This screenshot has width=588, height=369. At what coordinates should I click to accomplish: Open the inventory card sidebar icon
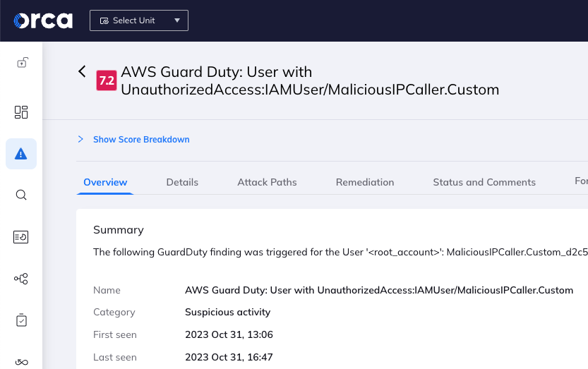[21, 237]
